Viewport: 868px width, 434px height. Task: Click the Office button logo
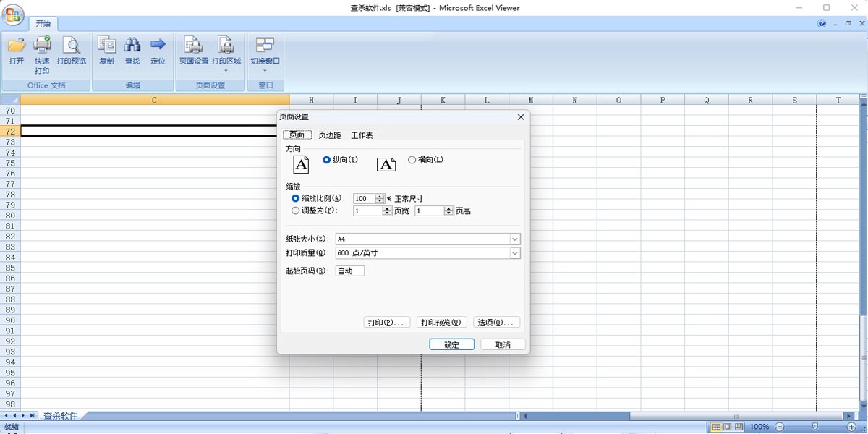(x=14, y=14)
